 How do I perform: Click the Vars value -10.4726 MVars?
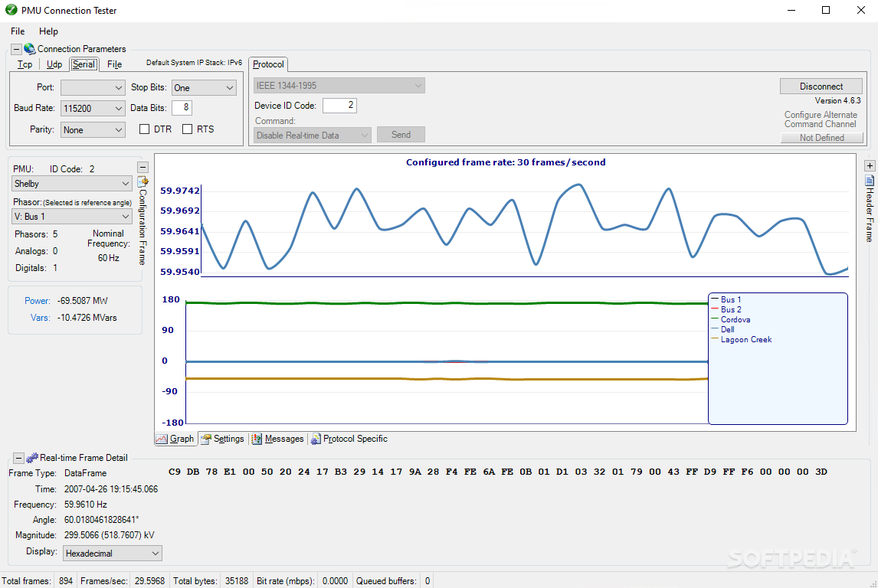87,318
